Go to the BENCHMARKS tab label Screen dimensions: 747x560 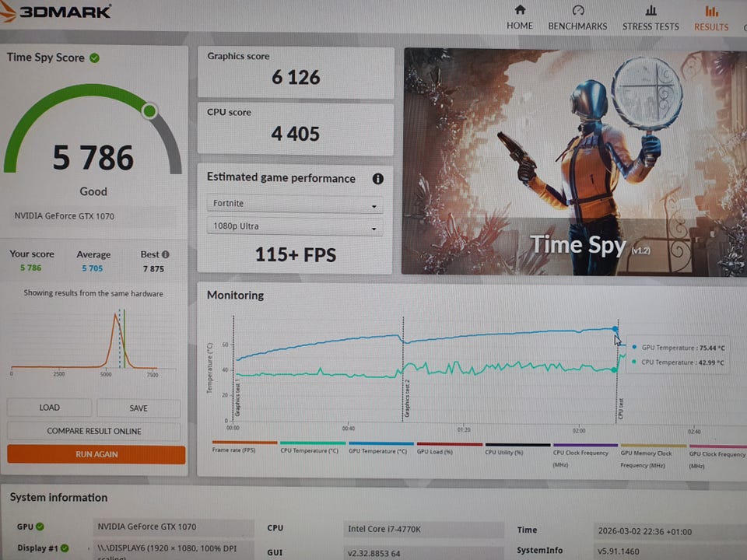pos(578,26)
